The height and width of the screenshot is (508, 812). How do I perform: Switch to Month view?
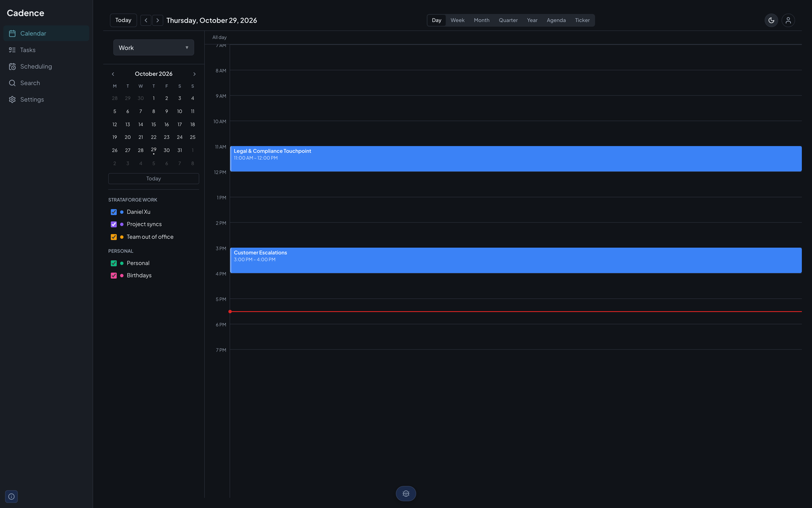482,20
